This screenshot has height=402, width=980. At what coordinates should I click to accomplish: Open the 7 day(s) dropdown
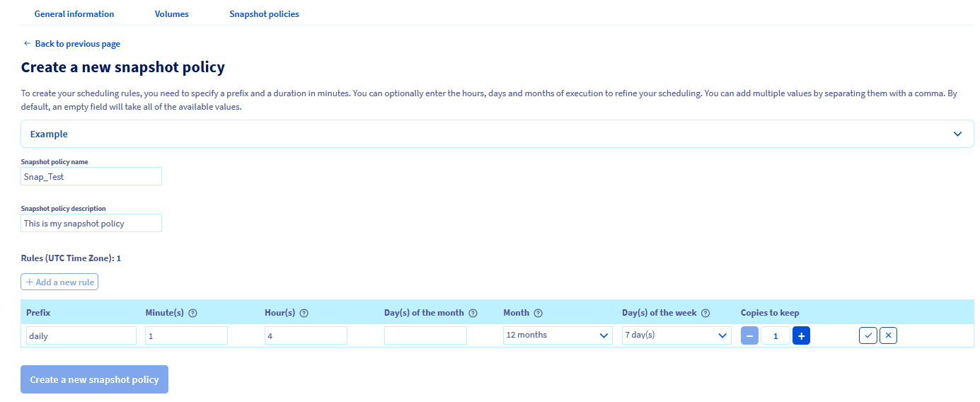(676, 335)
